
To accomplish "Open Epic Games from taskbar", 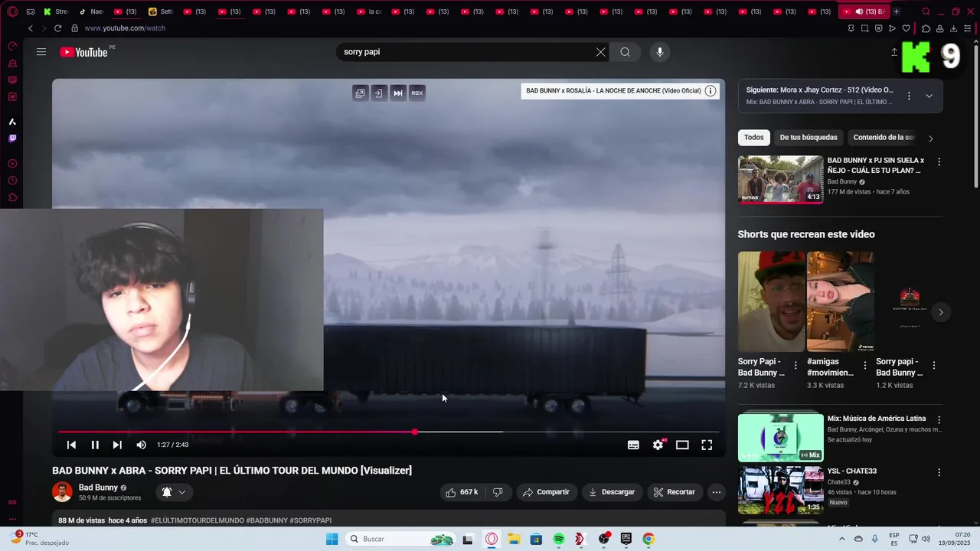I will click(626, 539).
